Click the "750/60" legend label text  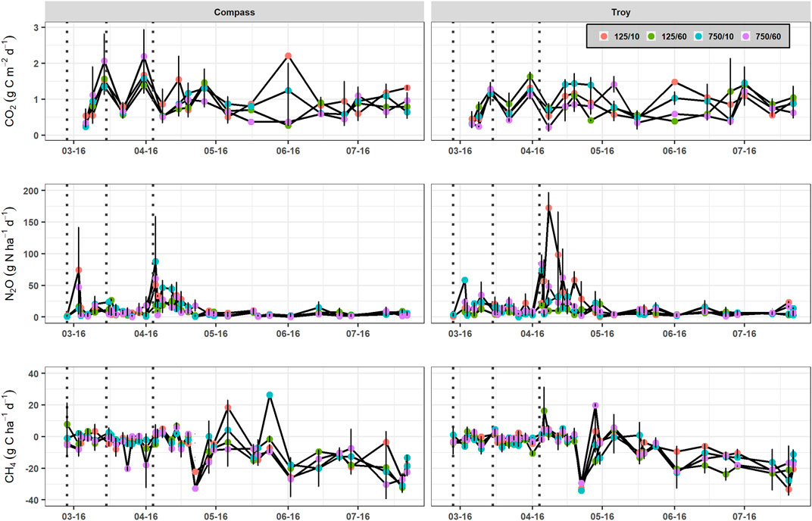(769, 36)
